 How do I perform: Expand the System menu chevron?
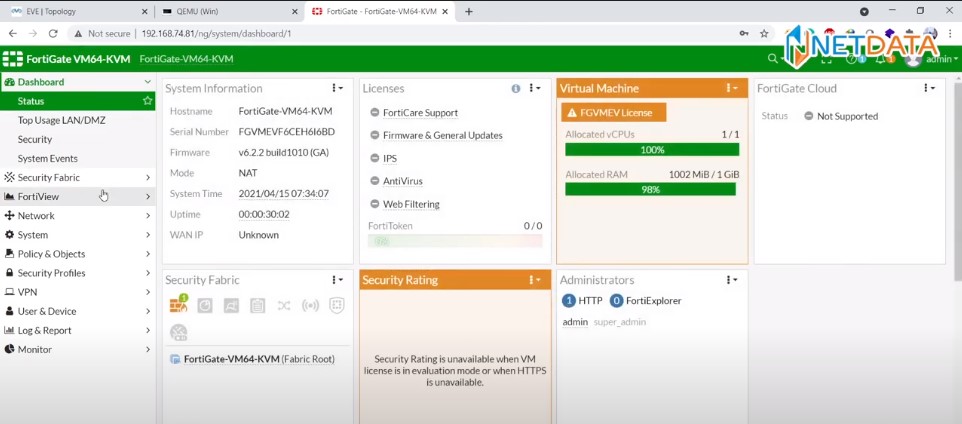click(148, 235)
